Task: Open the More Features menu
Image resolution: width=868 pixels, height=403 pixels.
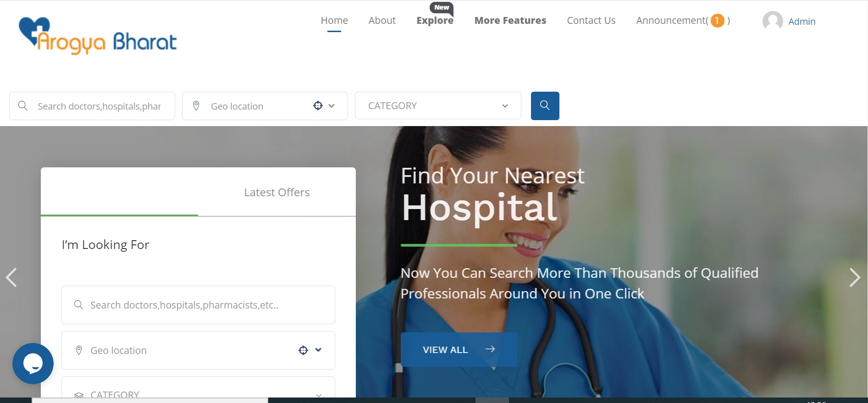Action: coord(510,21)
